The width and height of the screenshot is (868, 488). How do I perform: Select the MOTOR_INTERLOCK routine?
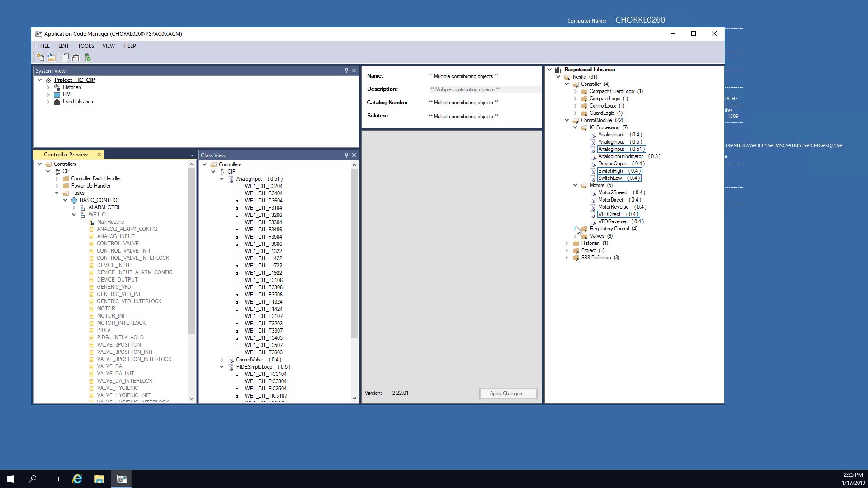[121, 323]
